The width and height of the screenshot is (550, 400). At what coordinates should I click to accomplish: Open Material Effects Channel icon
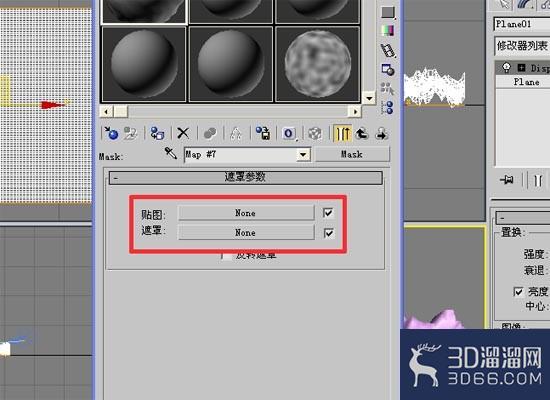tap(289, 133)
